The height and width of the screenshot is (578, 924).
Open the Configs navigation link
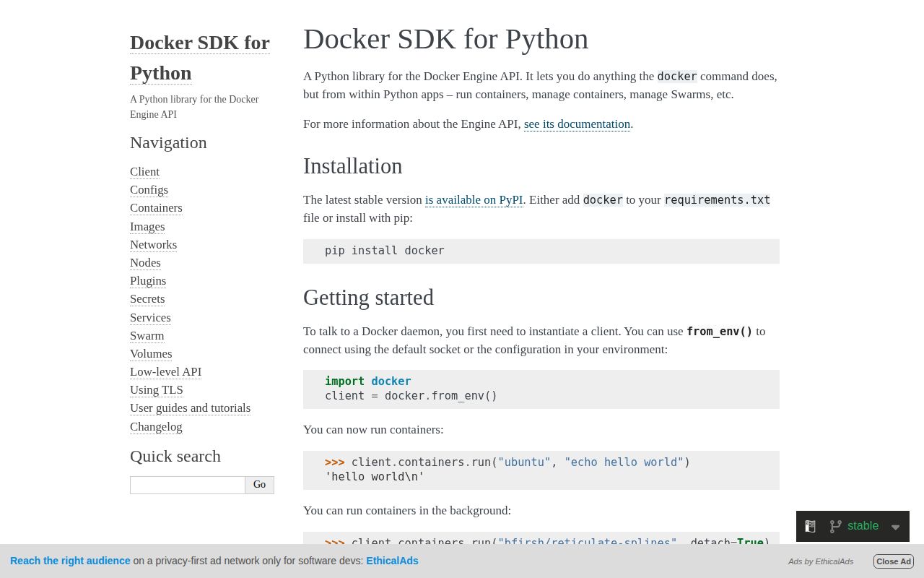point(149,189)
